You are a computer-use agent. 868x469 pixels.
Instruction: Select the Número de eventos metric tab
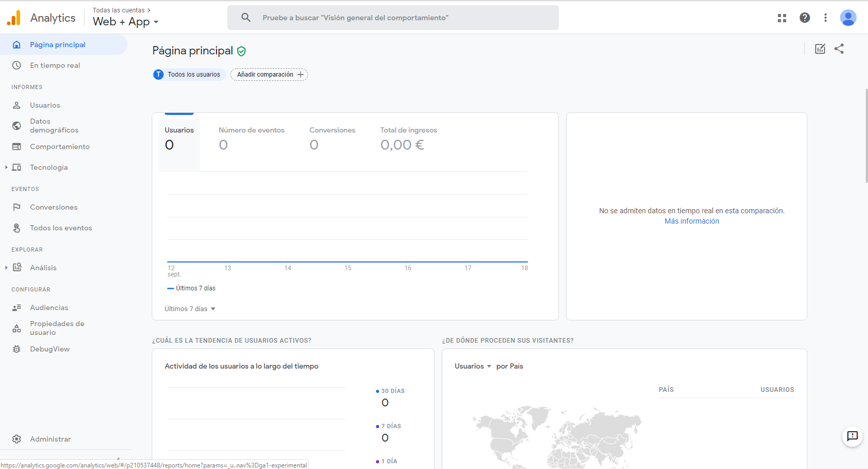point(251,138)
